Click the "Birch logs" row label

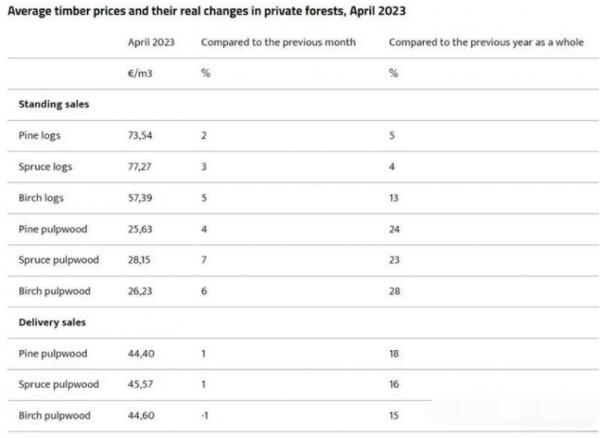click(42, 198)
